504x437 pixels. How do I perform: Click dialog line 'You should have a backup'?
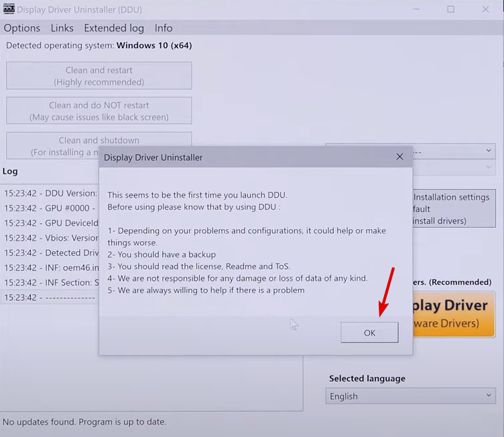[x=162, y=254]
